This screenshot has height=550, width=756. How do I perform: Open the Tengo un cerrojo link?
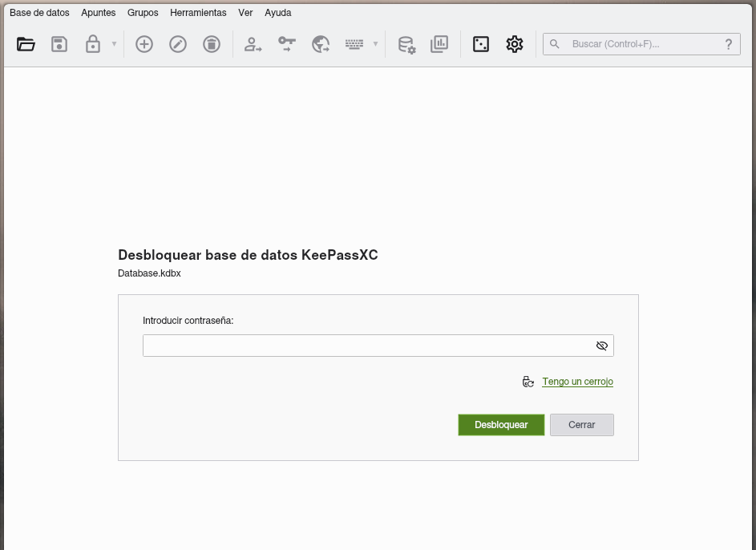coord(577,382)
